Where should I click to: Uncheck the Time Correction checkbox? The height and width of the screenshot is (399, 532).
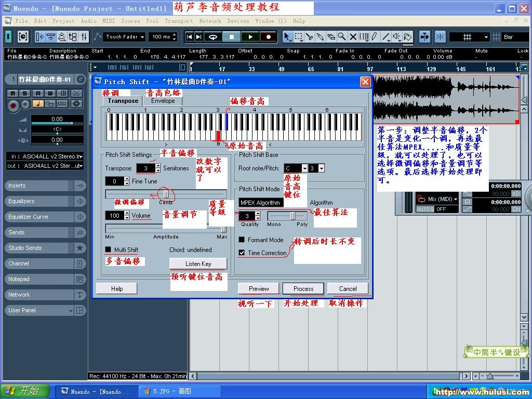click(242, 252)
